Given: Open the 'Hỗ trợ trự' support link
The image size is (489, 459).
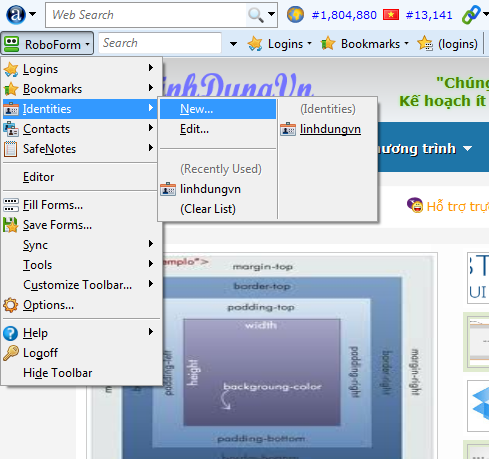Looking at the screenshot, I should coord(458,206).
